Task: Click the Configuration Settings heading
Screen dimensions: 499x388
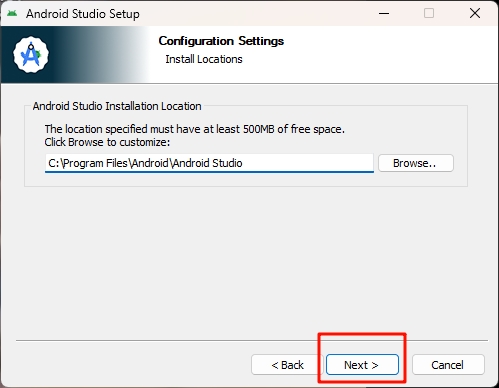Action: 221,41
